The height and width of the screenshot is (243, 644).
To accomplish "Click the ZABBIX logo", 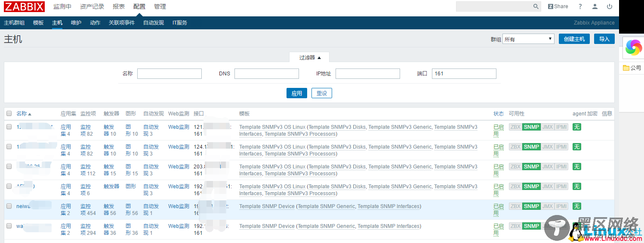I will tap(24, 6).
